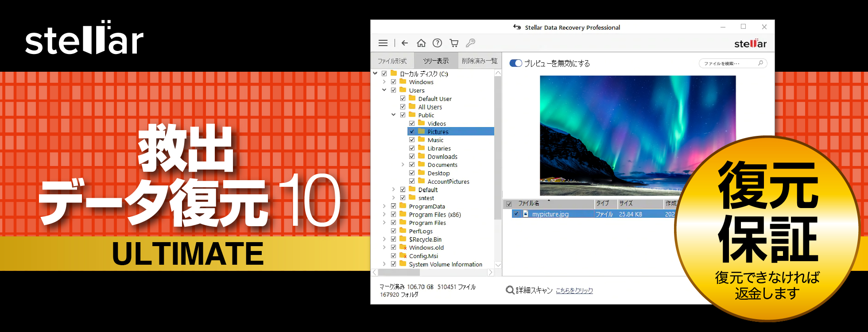Uncheck the Windows folder checkbox
This screenshot has width=868, height=332.
393,82
